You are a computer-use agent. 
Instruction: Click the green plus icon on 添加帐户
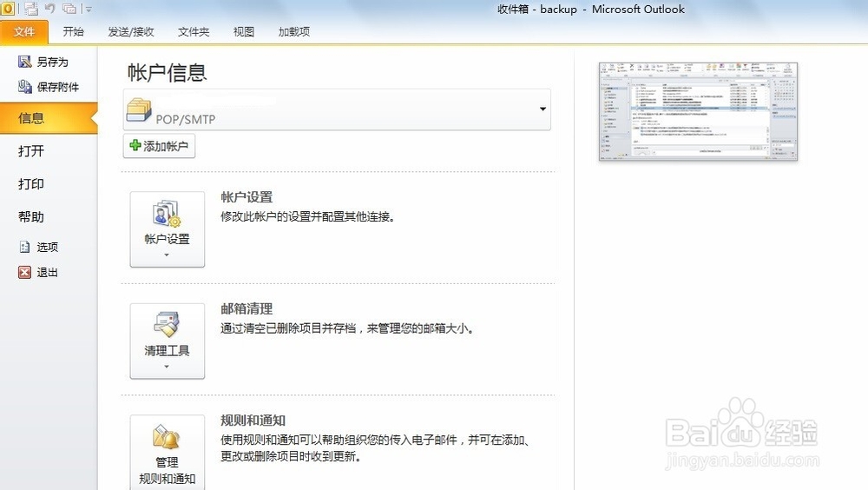pos(135,145)
